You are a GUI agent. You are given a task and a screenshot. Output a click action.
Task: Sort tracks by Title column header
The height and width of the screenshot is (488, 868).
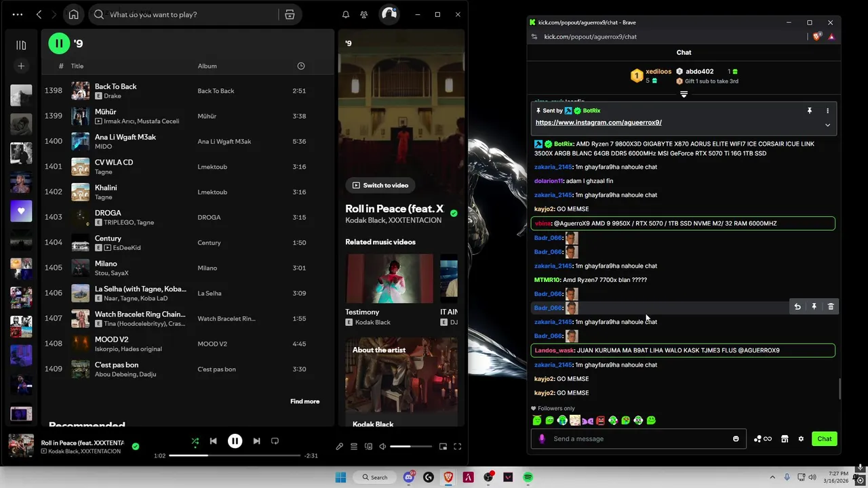coord(77,66)
